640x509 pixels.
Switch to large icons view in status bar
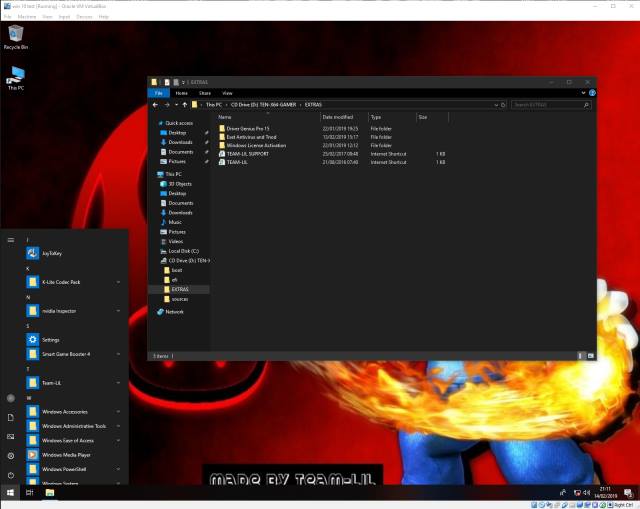(x=591, y=356)
